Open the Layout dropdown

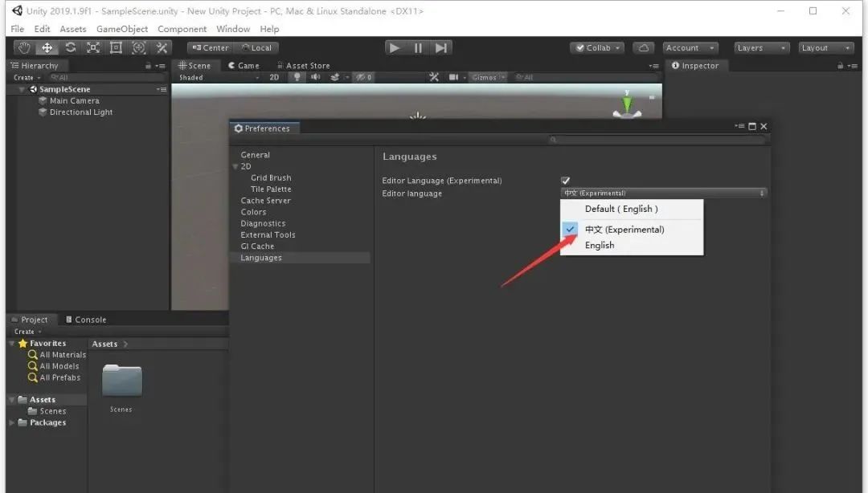coord(825,48)
